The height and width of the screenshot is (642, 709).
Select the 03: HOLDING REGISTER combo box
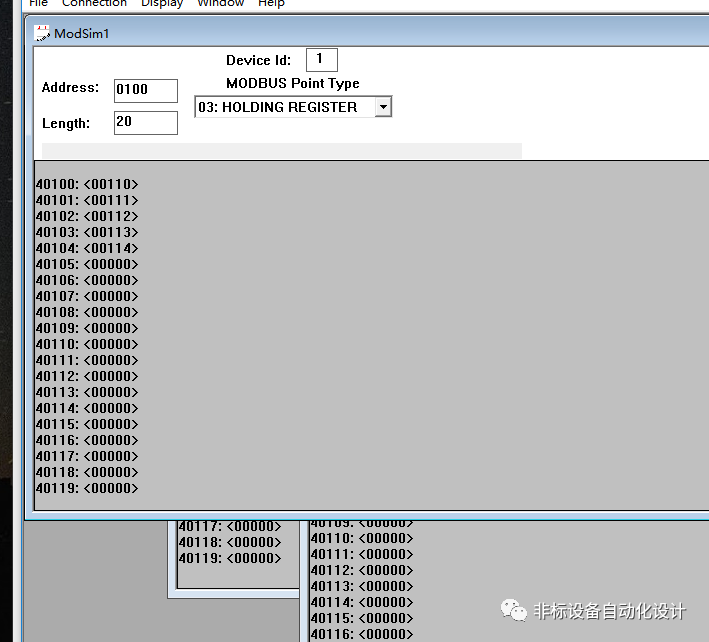click(x=293, y=107)
